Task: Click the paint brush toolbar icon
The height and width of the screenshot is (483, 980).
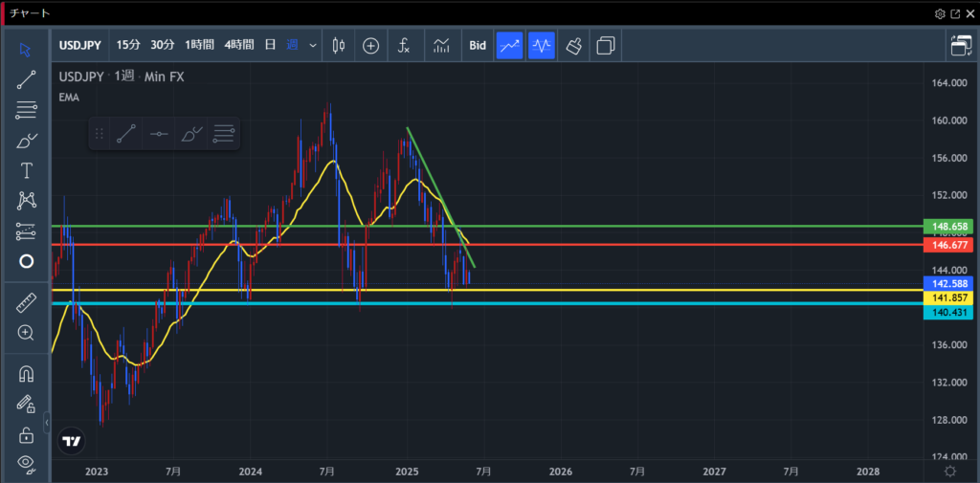Action: 574,45
